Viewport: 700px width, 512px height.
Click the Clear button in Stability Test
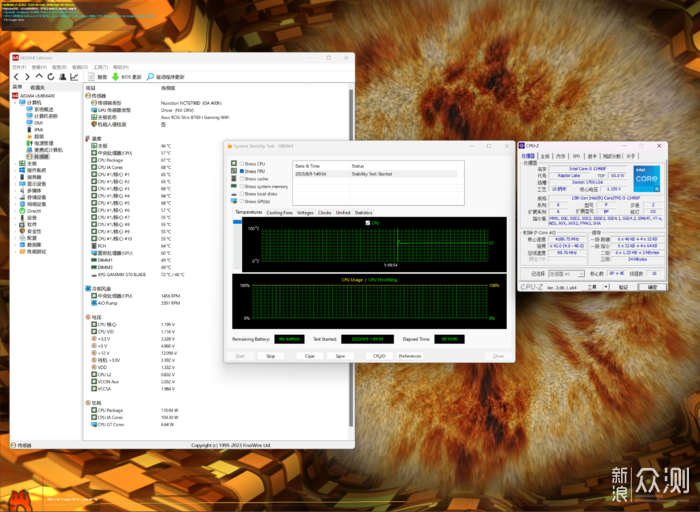(x=310, y=356)
